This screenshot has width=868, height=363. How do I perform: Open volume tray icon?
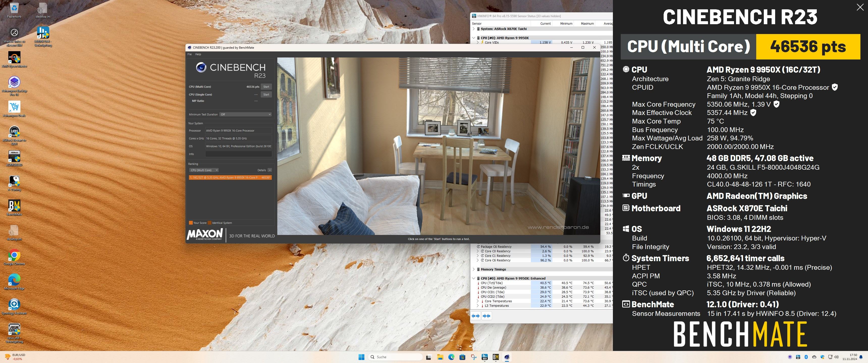tap(837, 357)
